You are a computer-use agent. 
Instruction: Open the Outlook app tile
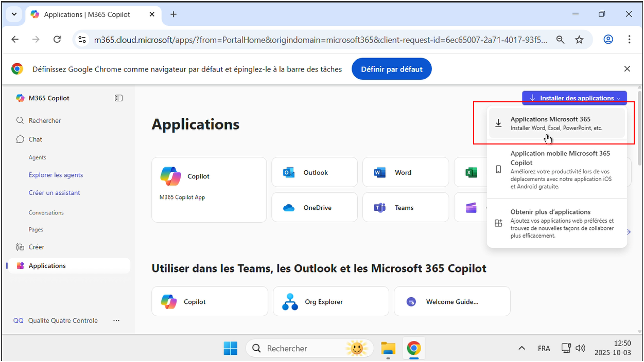click(x=315, y=172)
